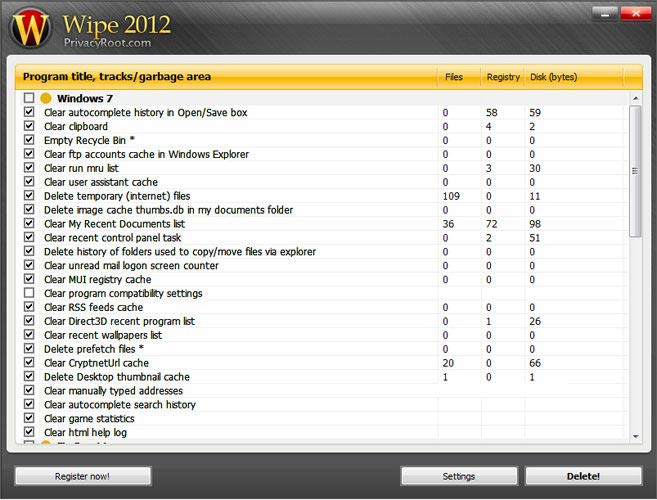Check the Windows 7 group checkbox
This screenshot has height=500, width=657.
click(29, 98)
